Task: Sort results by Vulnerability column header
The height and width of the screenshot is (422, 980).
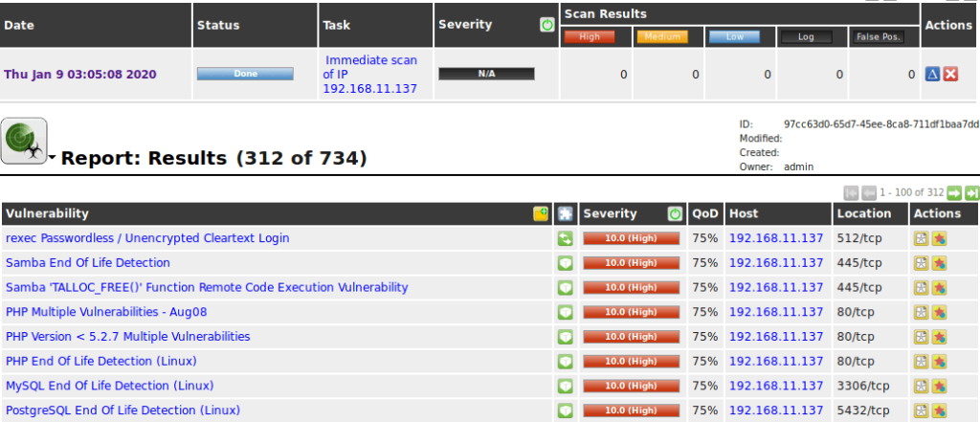Action: (x=47, y=213)
